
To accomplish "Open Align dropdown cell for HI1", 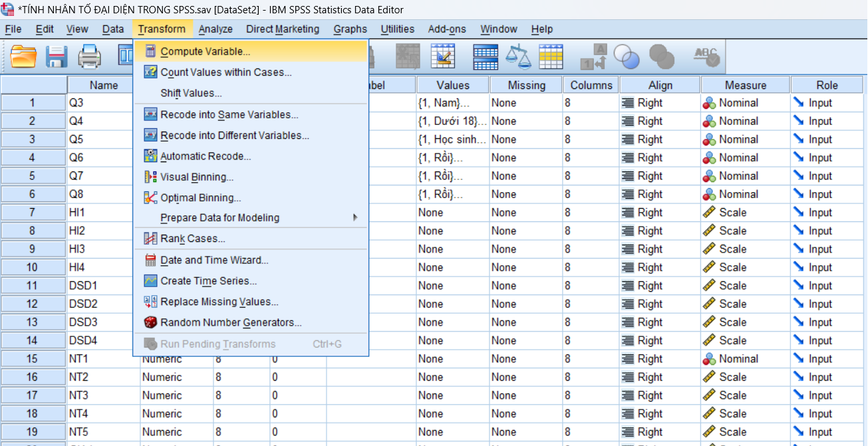I will (659, 213).
